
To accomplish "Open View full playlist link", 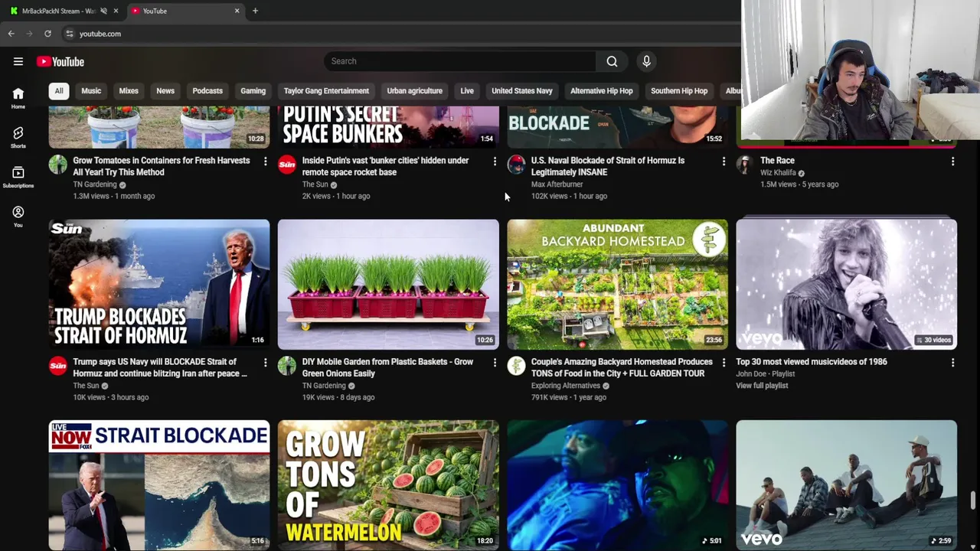I will coord(762,386).
